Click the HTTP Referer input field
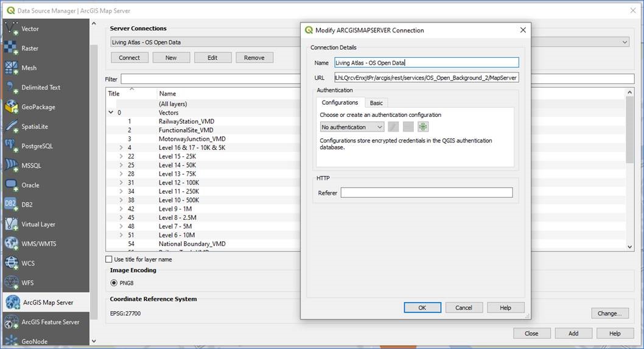The width and height of the screenshot is (644, 349). point(427,192)
